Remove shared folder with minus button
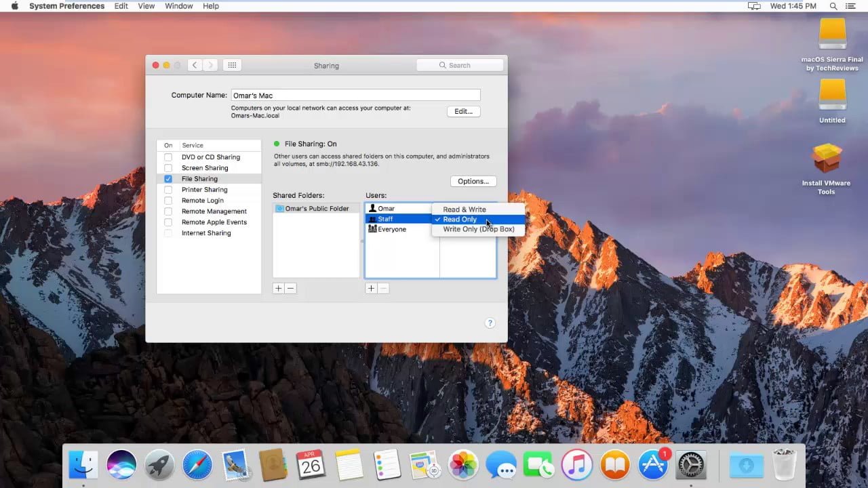This screenshot has height=488, width=868. (290, 288)
